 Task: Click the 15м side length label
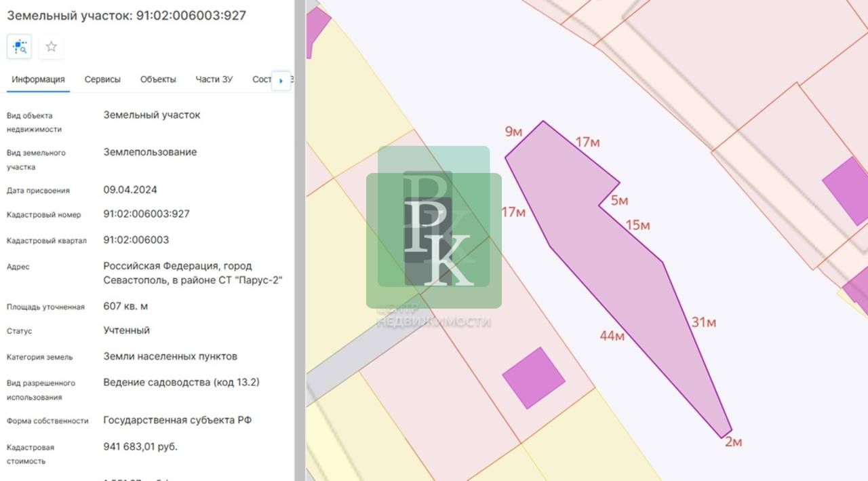637,225
